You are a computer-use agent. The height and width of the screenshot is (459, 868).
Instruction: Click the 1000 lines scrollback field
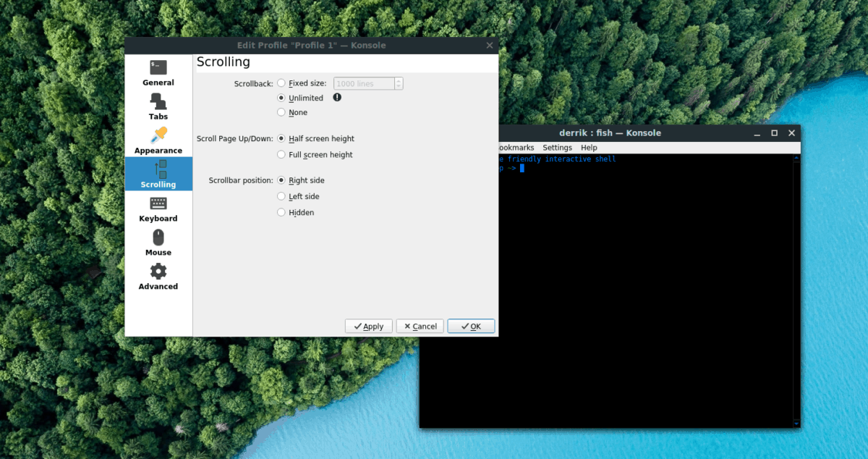point(364,83)
